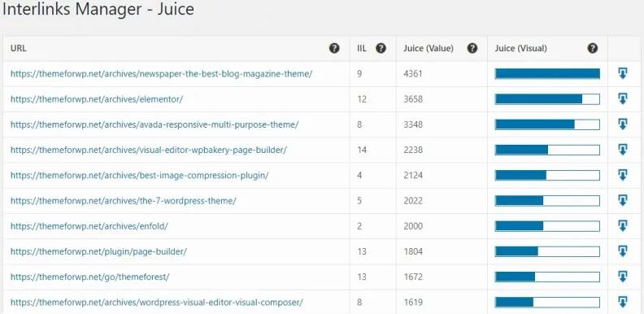Screen dimensions: 644x314
Task: Click the download icon in the wordpress-visual-editor-visual-composer row
Action: (x=623, y=303)
